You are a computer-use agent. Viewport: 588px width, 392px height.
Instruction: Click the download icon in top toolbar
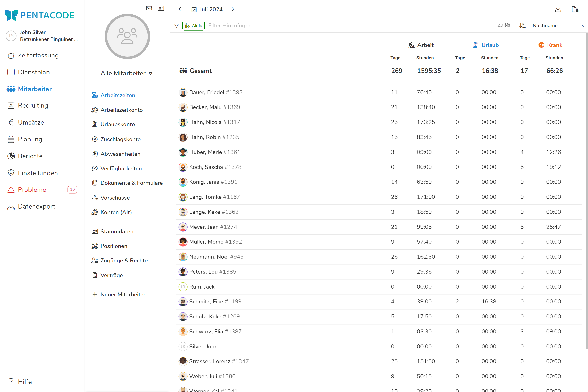pos(558,9)
